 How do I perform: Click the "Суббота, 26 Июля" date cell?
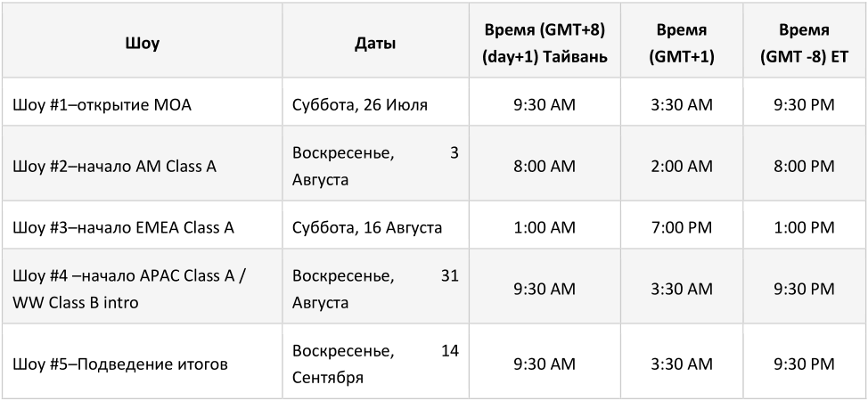click(360, 105)
